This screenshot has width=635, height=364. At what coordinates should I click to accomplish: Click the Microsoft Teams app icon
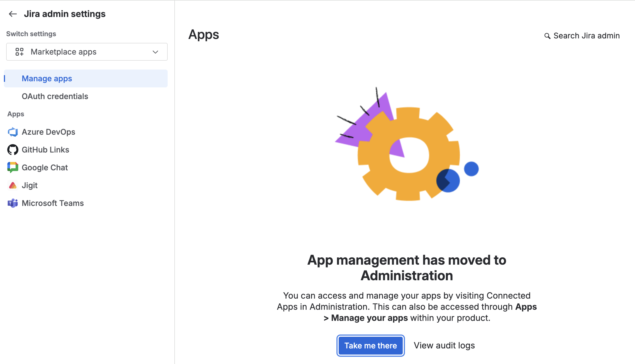coord(13,203)
